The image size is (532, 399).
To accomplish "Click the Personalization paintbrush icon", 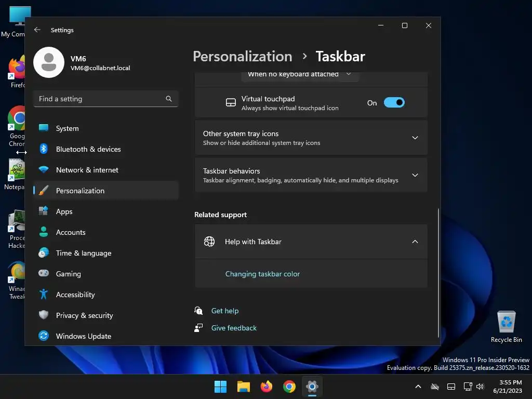I will coord(44,190).
